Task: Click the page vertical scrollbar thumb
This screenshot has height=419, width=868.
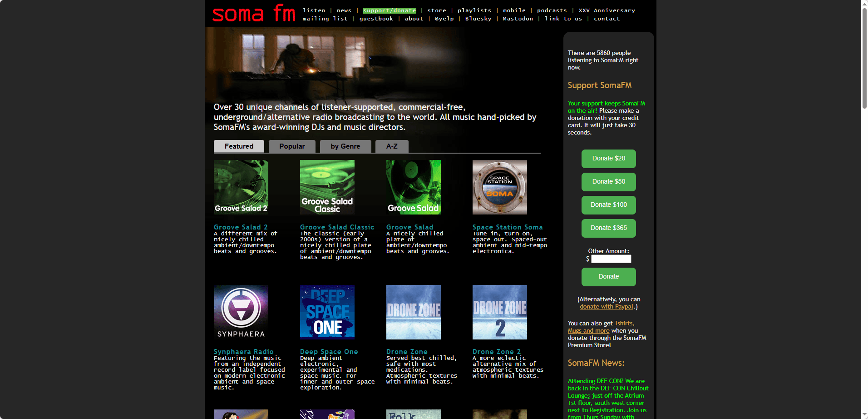Action: tap(864, 58)
